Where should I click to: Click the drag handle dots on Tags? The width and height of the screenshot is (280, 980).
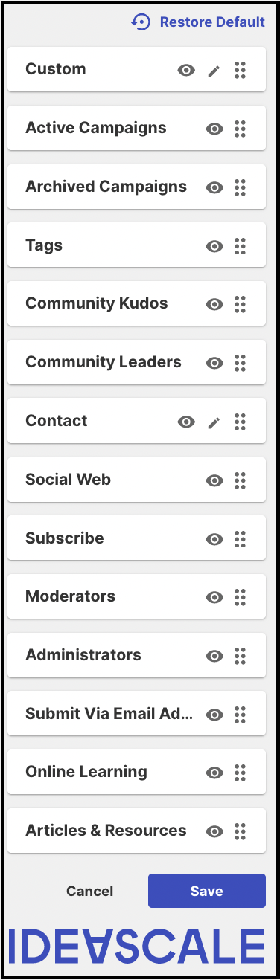tap(240, 246)
